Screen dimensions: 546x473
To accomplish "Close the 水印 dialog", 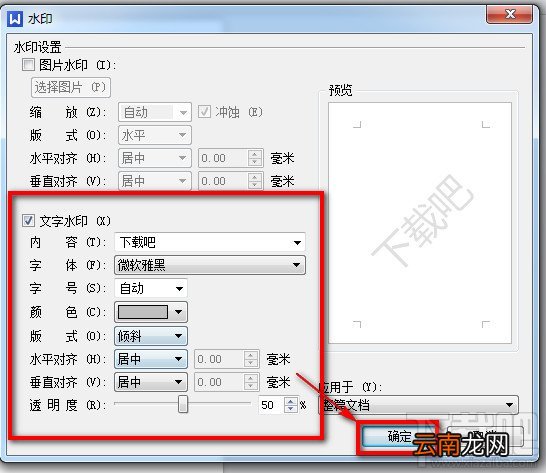I will click(x=509, y=14).
